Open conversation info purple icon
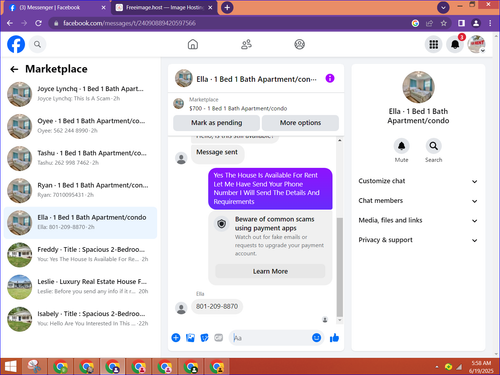This screenshot has width=500, height=375. tap(330, 79)
